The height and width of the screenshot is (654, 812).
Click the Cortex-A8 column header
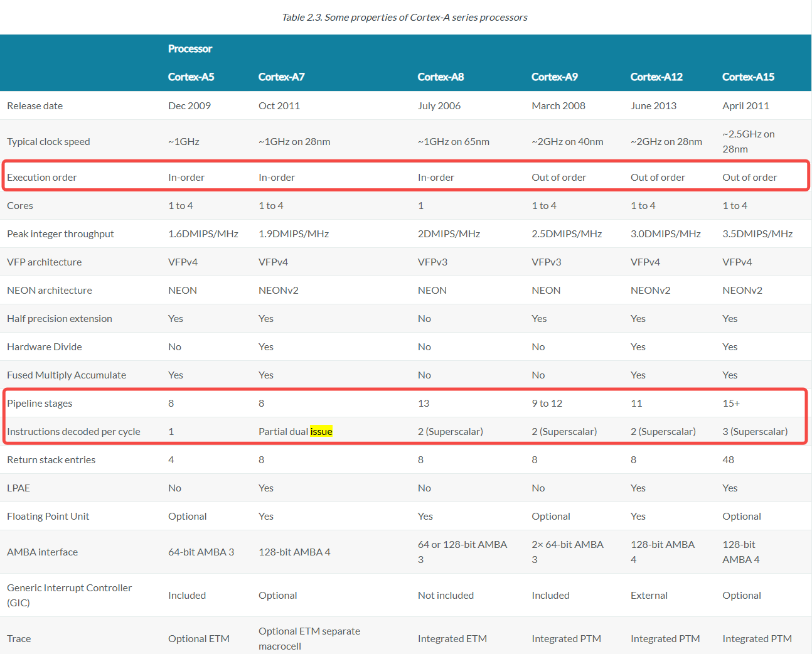441,77
